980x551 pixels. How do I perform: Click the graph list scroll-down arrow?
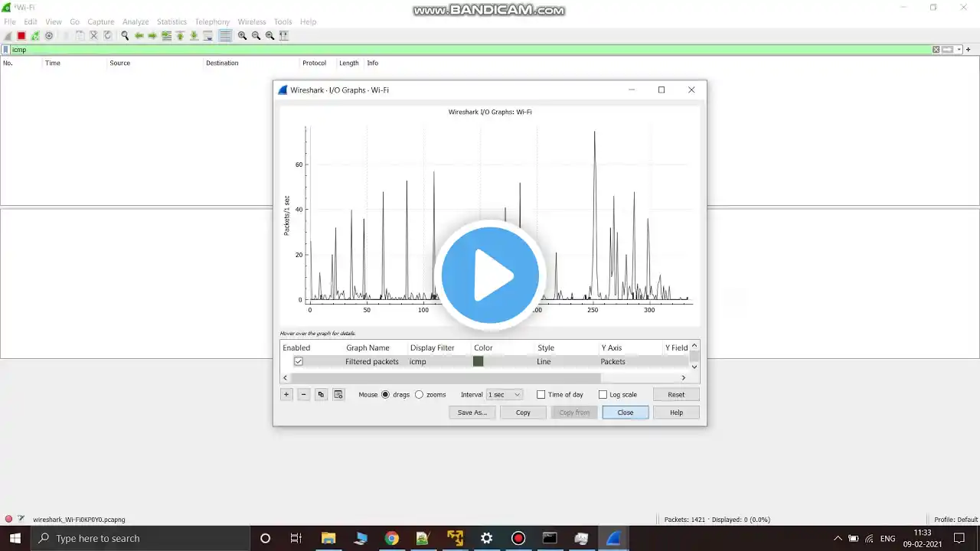click(694, 367)
